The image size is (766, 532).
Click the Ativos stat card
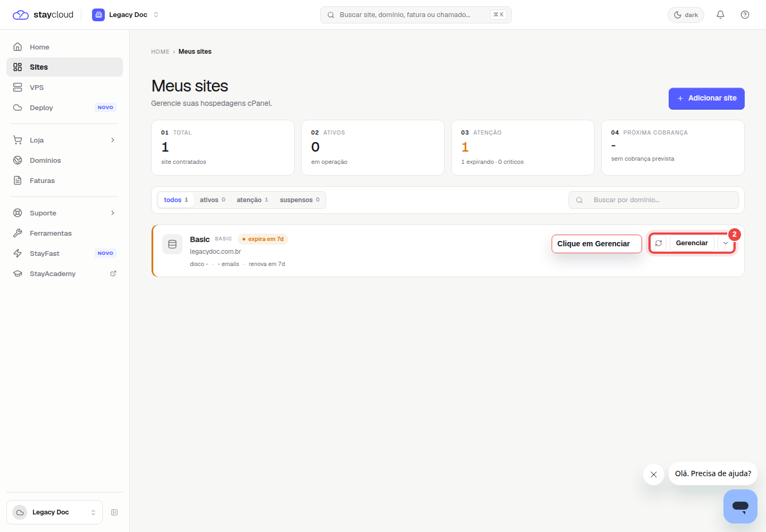click(373, 147)
